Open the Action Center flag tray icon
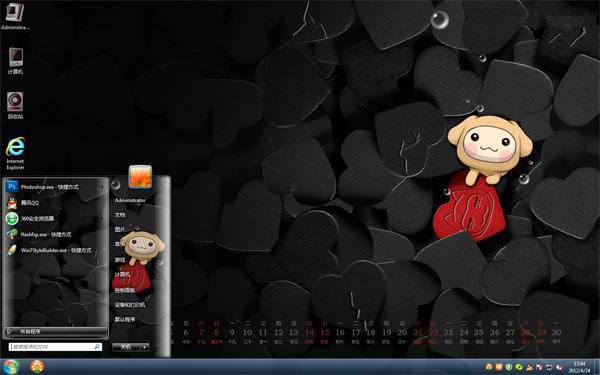 pos(539,367)
